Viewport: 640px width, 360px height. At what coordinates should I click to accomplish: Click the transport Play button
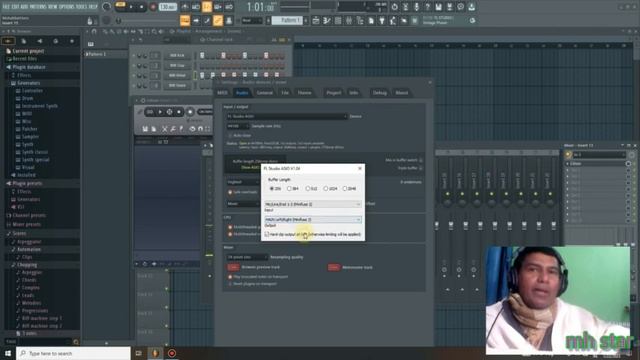click(x=131, y=7)
